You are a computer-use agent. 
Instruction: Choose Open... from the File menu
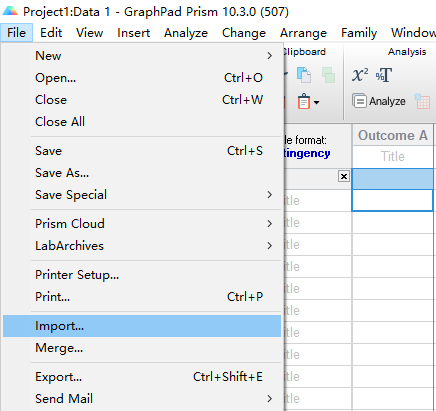coord(142,78)
